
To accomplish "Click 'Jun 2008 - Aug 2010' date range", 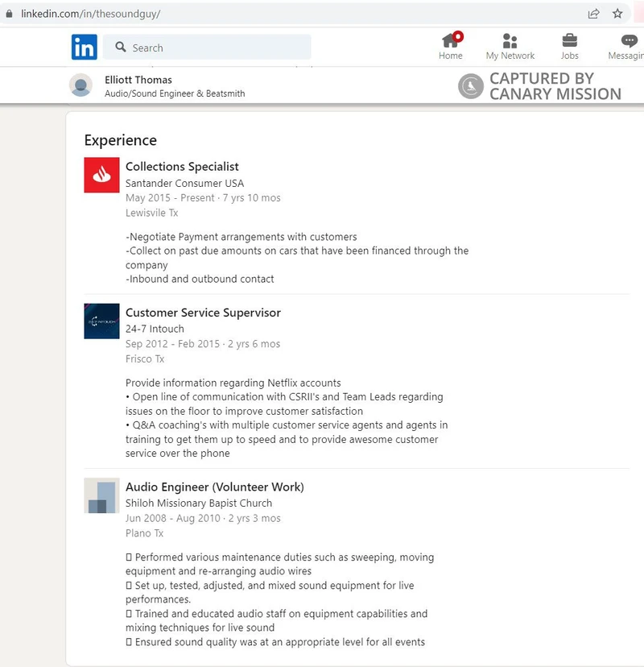I will pyautogui.click(x=172, y=518).
